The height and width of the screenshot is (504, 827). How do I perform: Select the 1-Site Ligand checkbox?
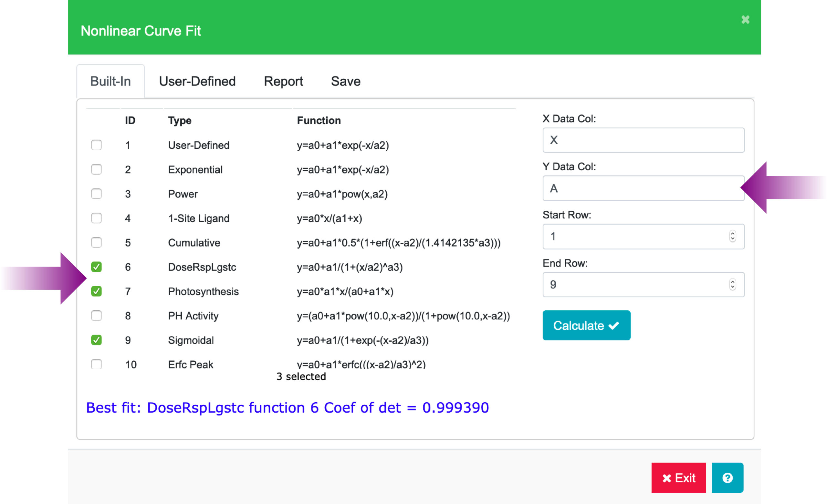96,218
